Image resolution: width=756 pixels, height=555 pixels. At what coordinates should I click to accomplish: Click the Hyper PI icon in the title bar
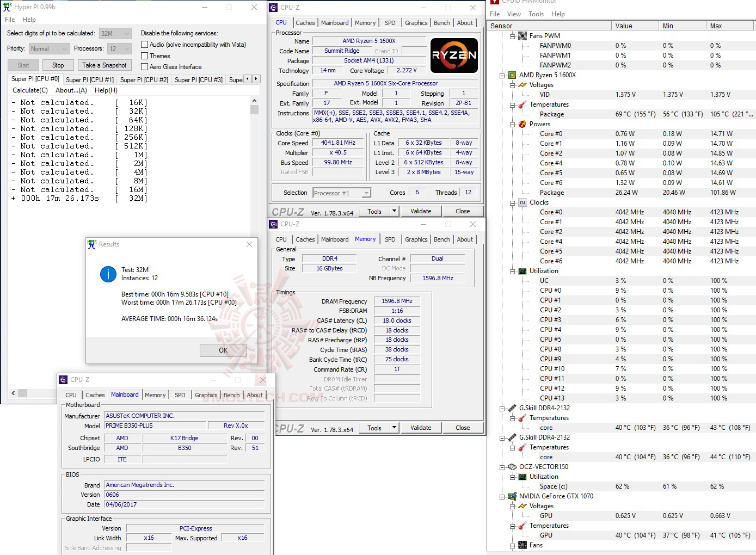pyautogui.click(x=7, y=7)
